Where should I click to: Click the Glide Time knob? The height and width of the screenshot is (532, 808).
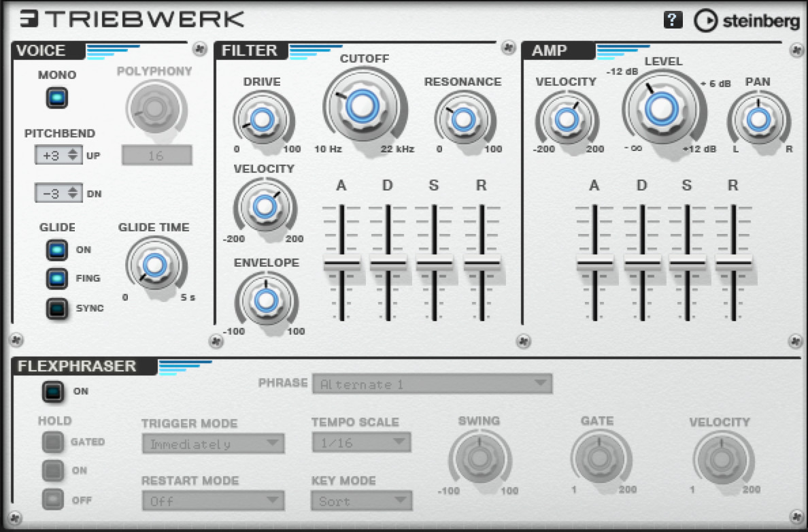point(154,265)
